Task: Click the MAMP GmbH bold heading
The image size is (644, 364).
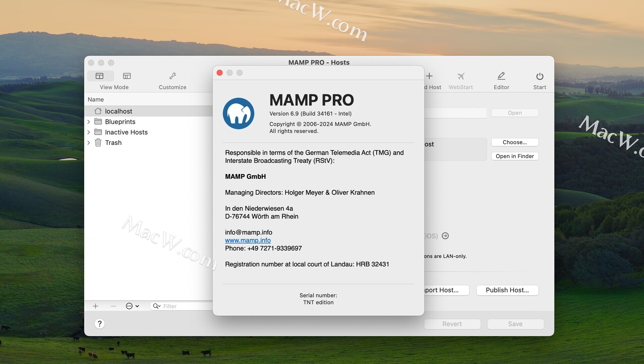Action: [246, 176]
